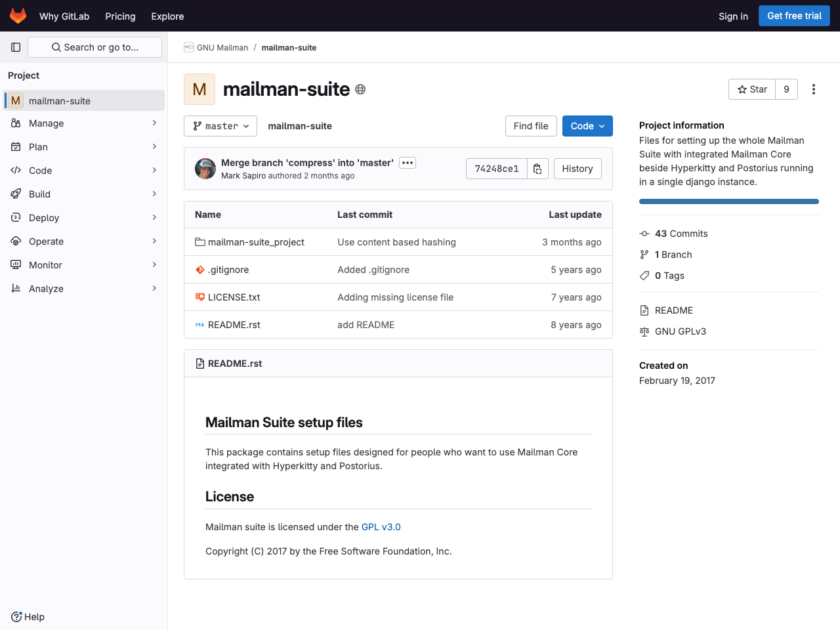Image resolution: width=840 pixels, height=630 pixels.
Task: Open commit History button
Action: pyautogui.click(x=577, y=169)
